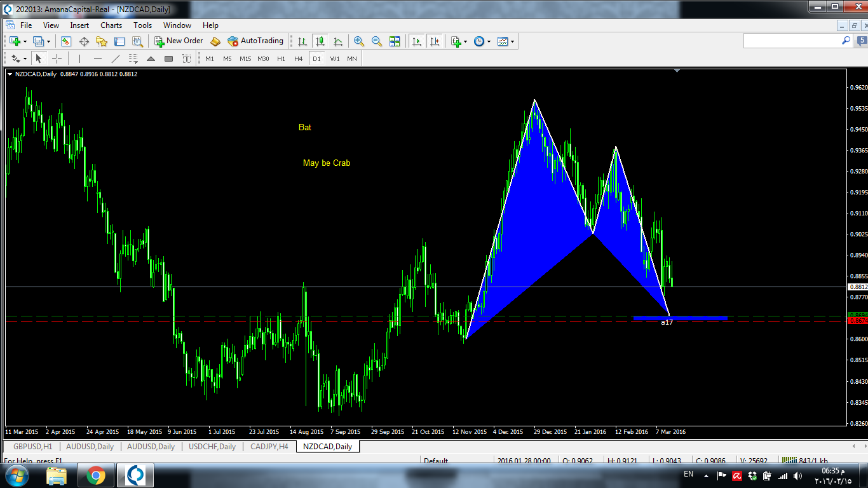
Task: Click the search magnifier icon
Action: point(846,40)
